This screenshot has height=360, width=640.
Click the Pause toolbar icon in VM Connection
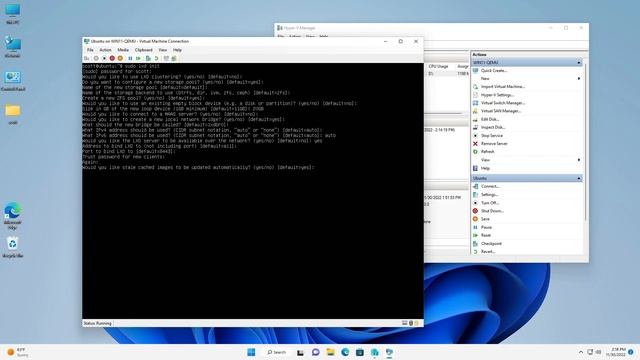click(130, 58)
